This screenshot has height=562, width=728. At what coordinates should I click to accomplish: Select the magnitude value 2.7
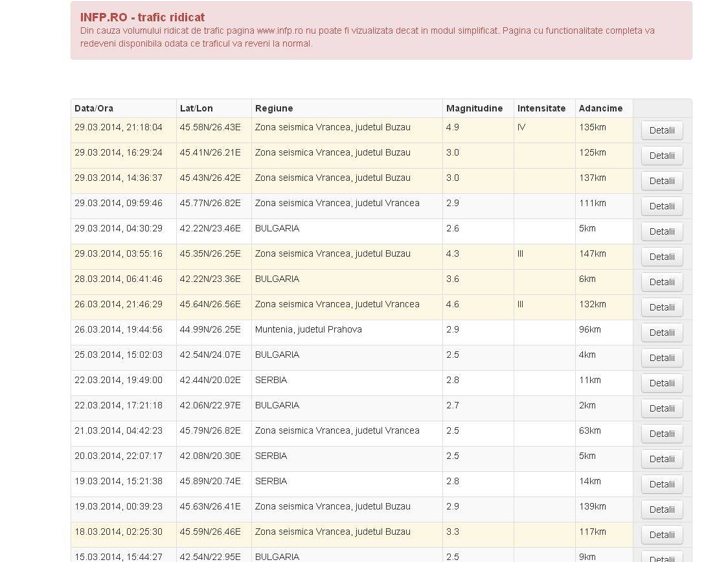(x=453, y=405)
